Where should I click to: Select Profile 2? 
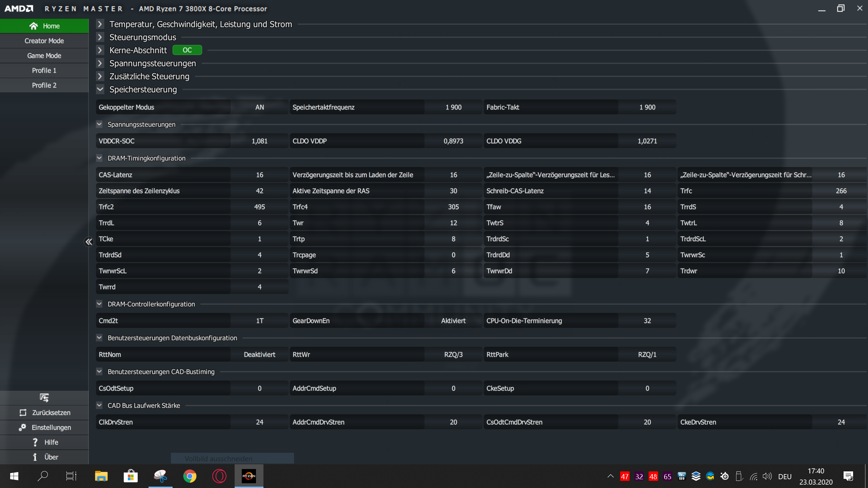click(x=44, y=85)
